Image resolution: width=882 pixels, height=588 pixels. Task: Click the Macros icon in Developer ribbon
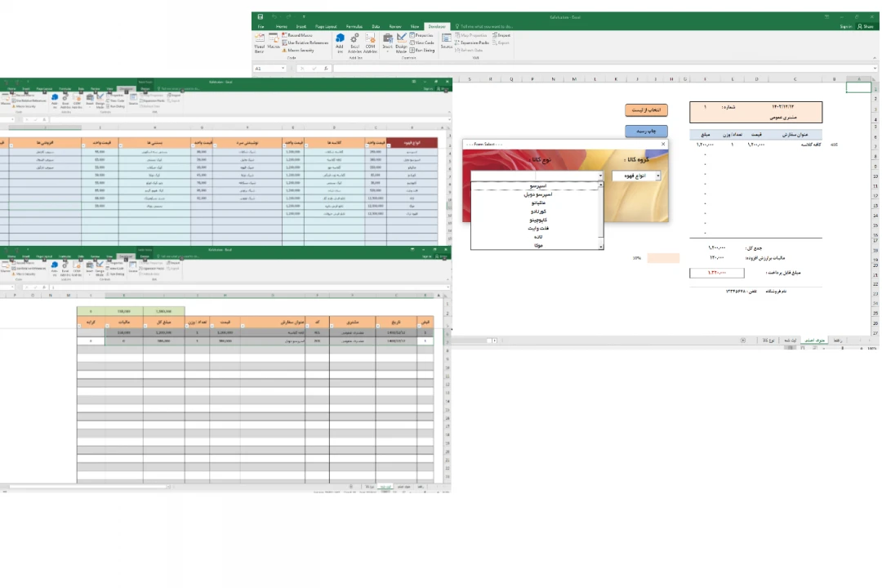(274, 44)
